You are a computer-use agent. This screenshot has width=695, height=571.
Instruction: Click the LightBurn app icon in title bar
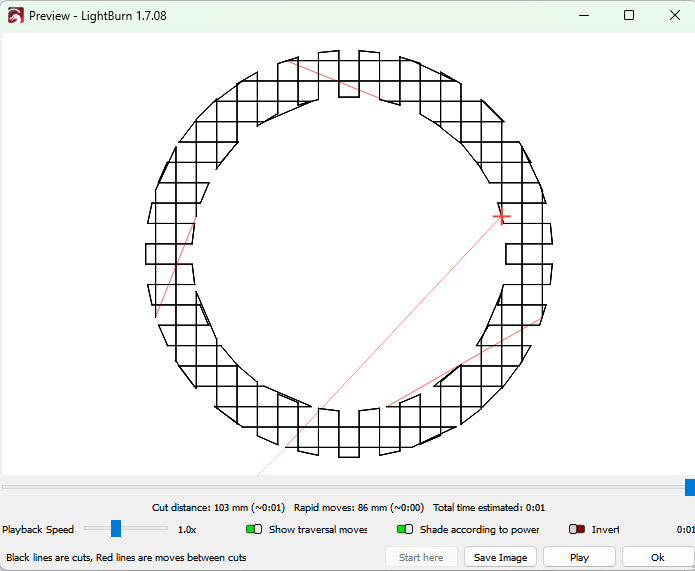point(16,16)
